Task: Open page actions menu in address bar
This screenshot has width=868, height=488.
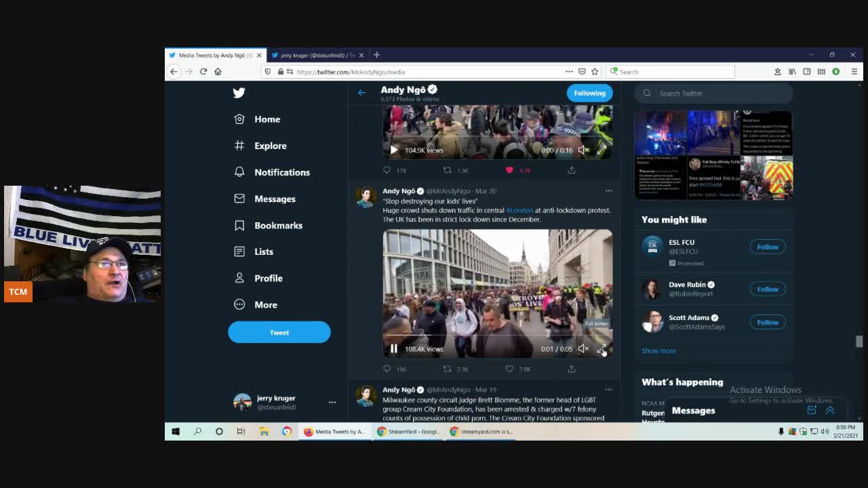Action: pyautogui.click(x=569, y=72)
